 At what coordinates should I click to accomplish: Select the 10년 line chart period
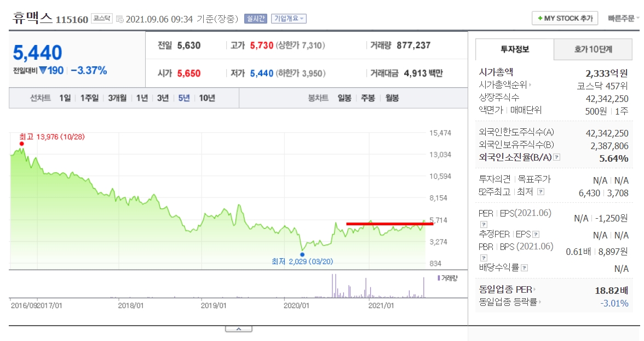coord(207,98)
